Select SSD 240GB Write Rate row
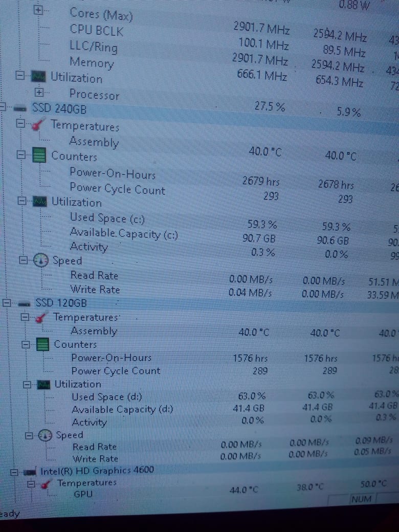This screenshot has width=399, height=532. [95, 290]
